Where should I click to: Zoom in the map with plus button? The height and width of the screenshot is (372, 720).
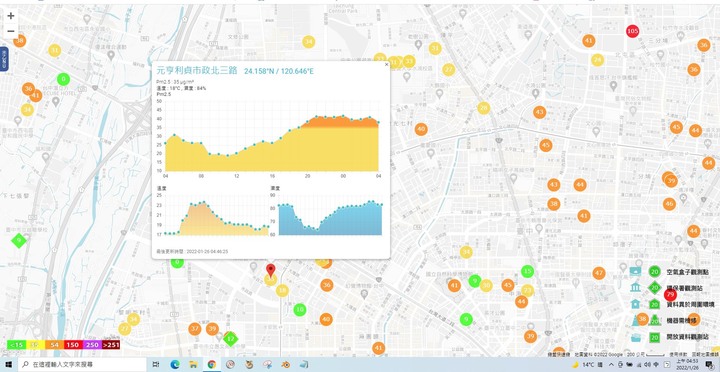tap(11, 16)
